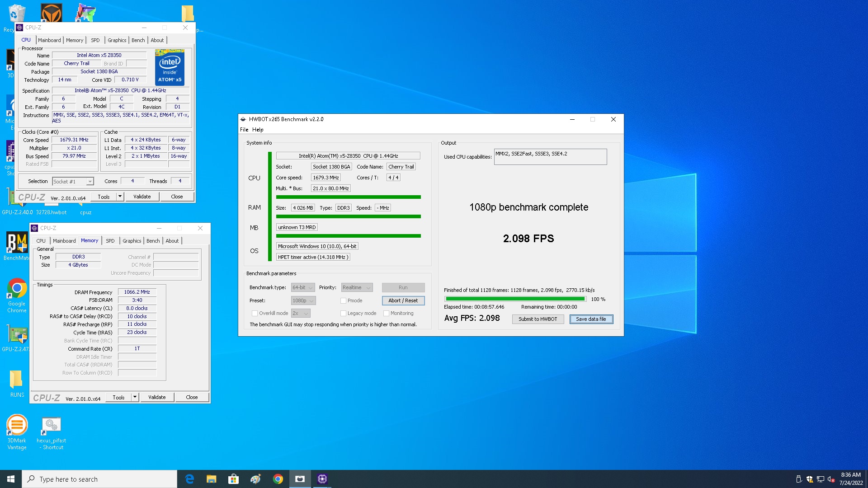The image size is (868, 488).
Task: Click the security shield tray icon
Action: [x=810, y=479]
